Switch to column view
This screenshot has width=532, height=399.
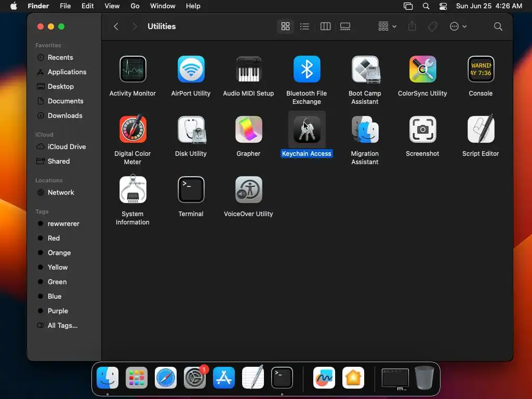(325, 26)
